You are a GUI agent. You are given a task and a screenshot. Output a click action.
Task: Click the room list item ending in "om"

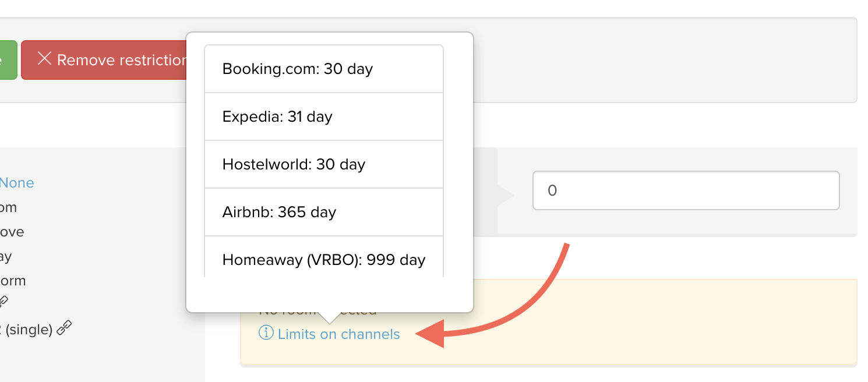[8, 207]
